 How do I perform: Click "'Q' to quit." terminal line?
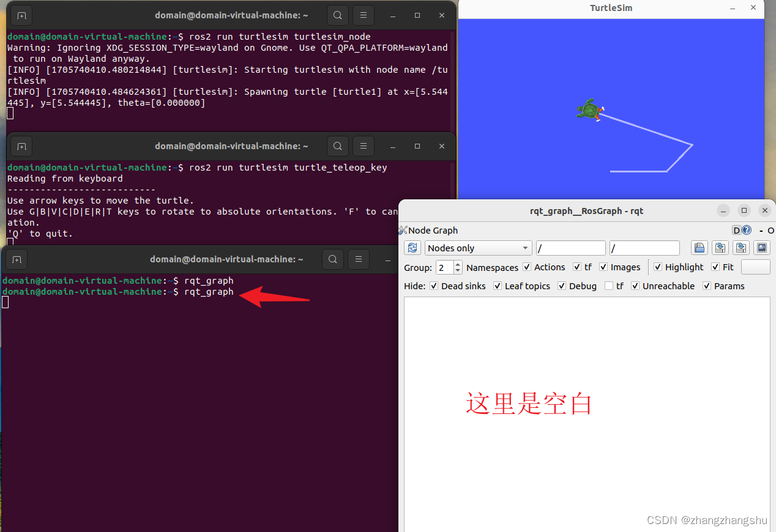point(40,234)
